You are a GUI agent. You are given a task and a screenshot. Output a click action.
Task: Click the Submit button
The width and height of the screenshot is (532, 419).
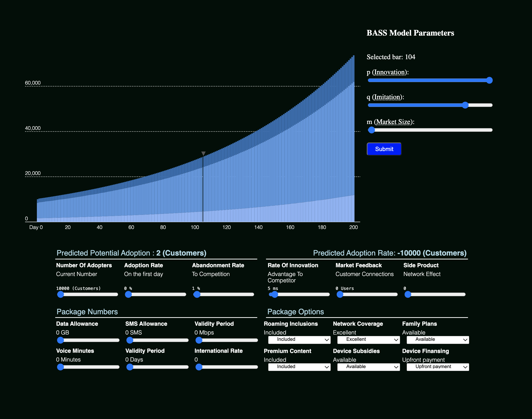pos(384,149)
